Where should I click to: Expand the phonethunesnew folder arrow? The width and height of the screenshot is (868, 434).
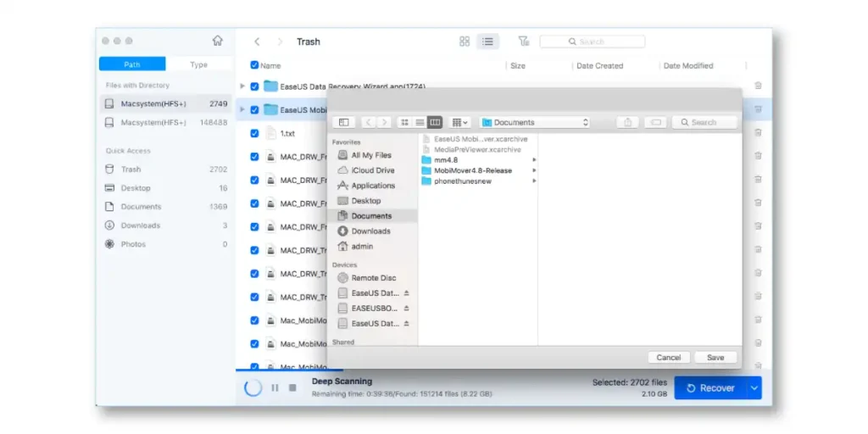(x=534, y=181)
